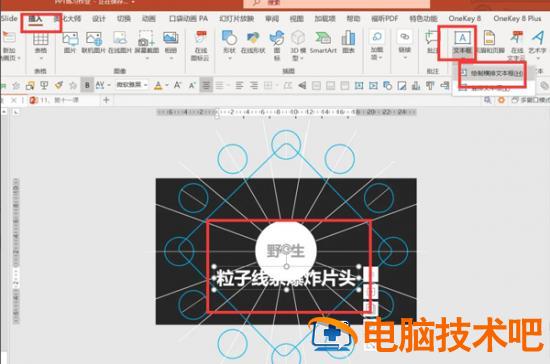Open the 相册 photo album icon
The height and width of the screenshot is (364, 550).
point(170,39)
